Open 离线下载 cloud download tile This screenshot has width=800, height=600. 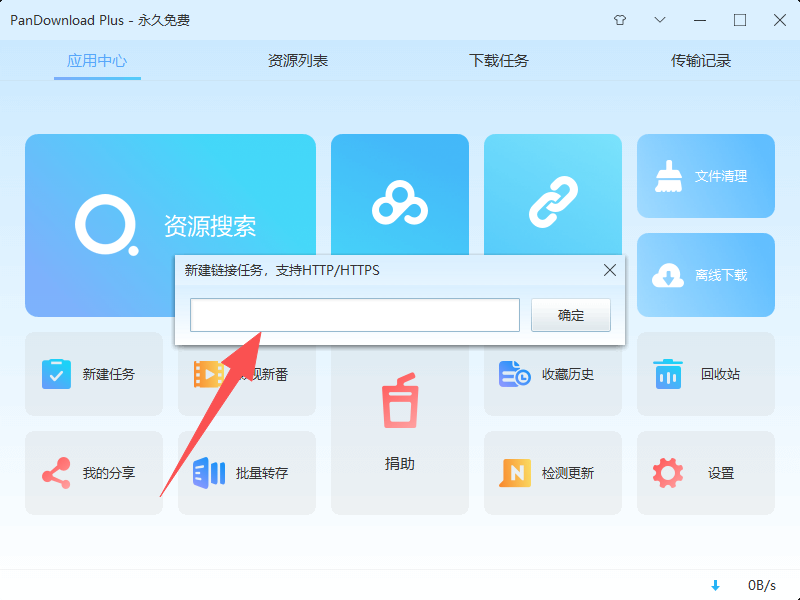coord(706,275)
